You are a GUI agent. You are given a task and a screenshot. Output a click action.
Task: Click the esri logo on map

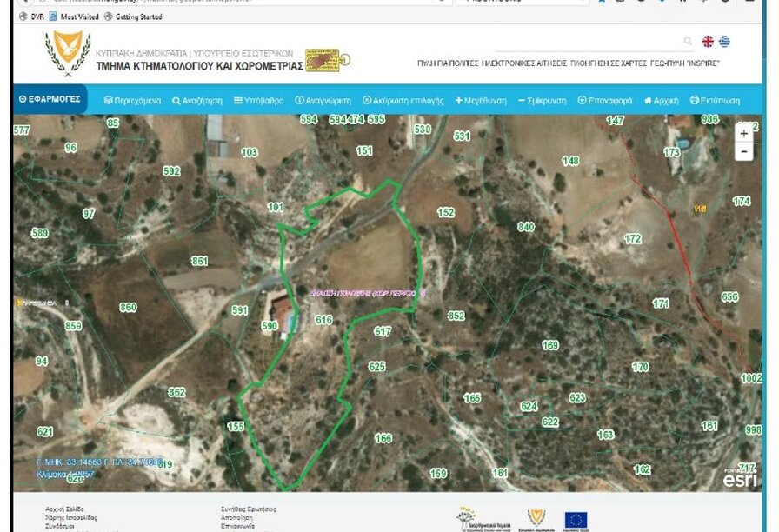coord(740,478)
